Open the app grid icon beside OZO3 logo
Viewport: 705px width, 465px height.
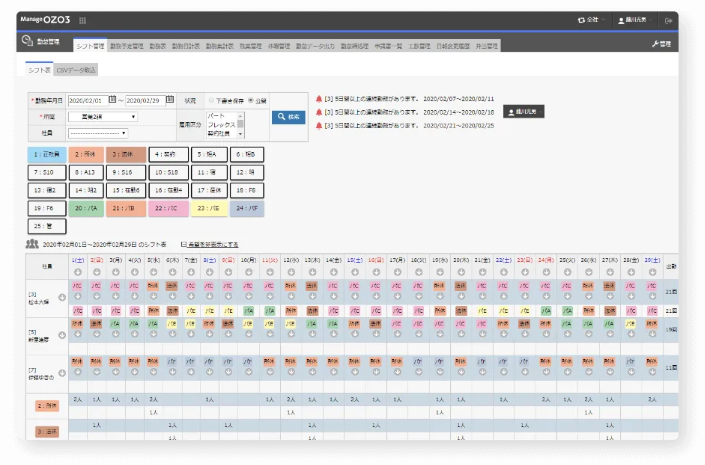pos(82,20)
